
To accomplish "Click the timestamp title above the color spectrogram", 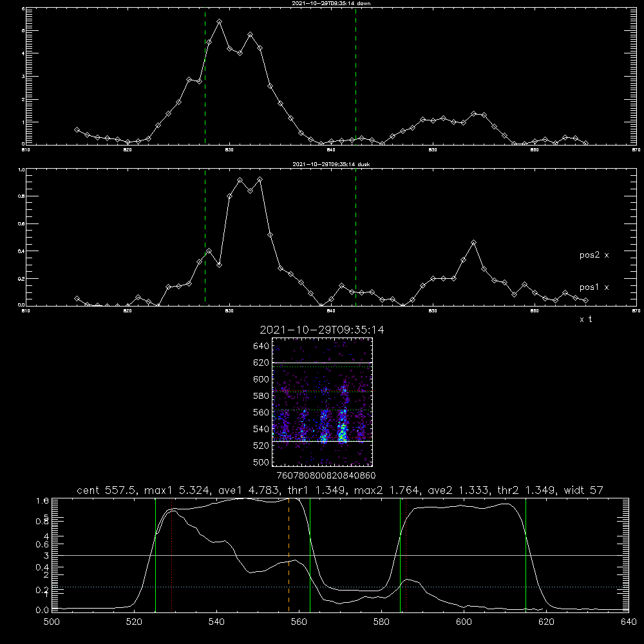I will (322, 330).
